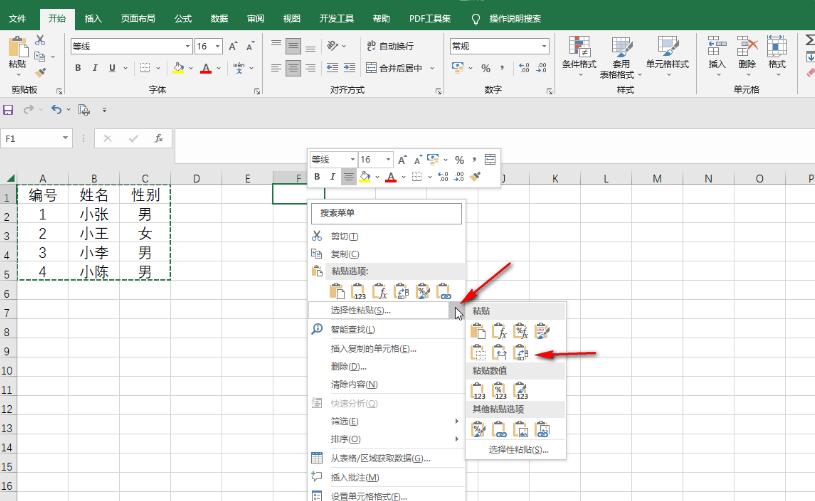Open the 数据 ribbon tab

point(219,19)
